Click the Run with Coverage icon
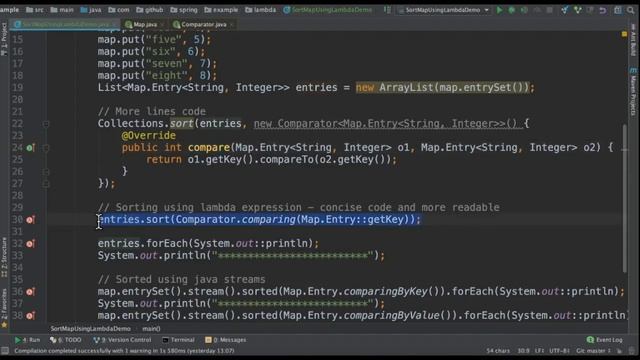The image size is (640, 360). tap(524, 10)
